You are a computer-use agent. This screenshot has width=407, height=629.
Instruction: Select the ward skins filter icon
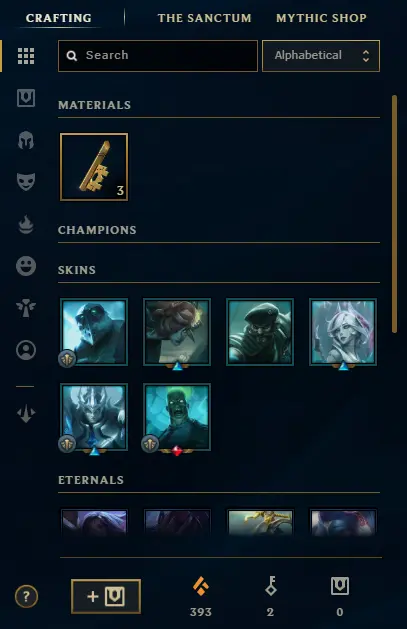[26, 308]
